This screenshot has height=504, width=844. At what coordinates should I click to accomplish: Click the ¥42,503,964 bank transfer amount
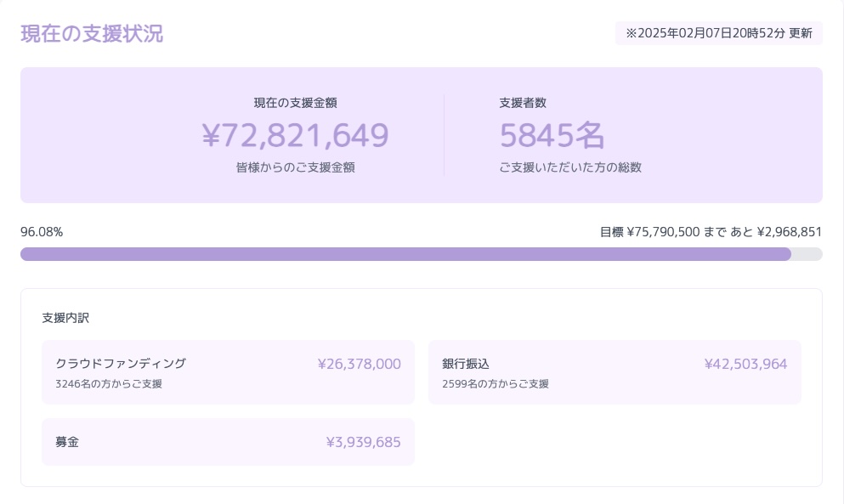point(745,364)
